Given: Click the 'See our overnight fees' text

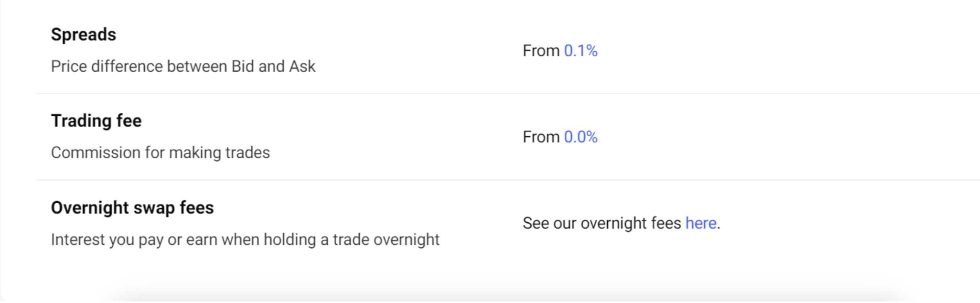Looking at the screenshot, I should [602, 223].
